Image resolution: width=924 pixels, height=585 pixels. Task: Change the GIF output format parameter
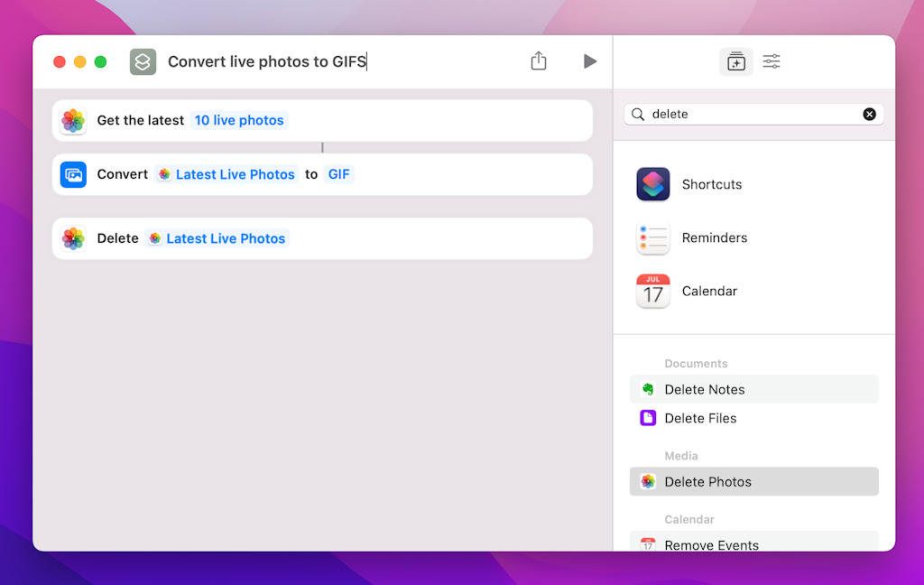point(338,174)
